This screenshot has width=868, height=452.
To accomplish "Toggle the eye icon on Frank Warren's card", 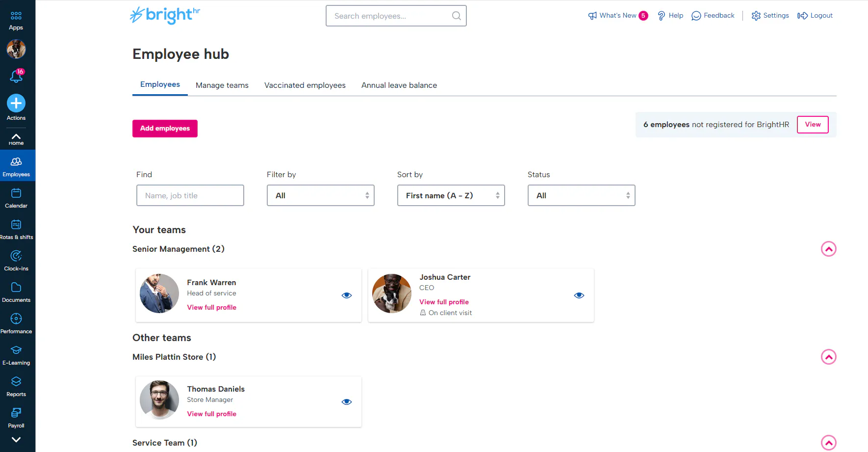I will pos(347,295).
